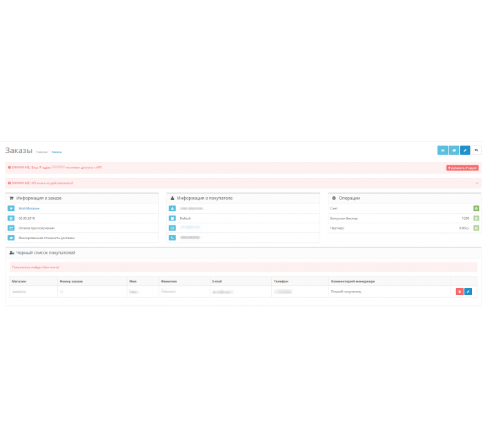
Task: Open the Мой Магазин store link
Action: [x=29, y=208]
